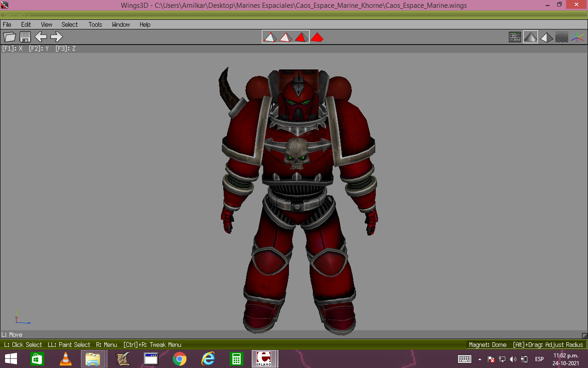Select the Vertex selection mode
Image resolution: width=588 pixels, height=368 pixels.
point(270,37)
